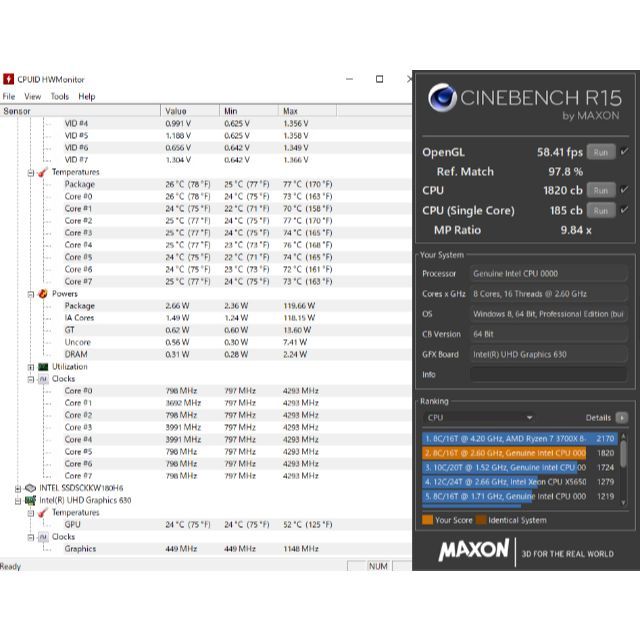
Task: Click the Max column header
Action: [308, 111]
